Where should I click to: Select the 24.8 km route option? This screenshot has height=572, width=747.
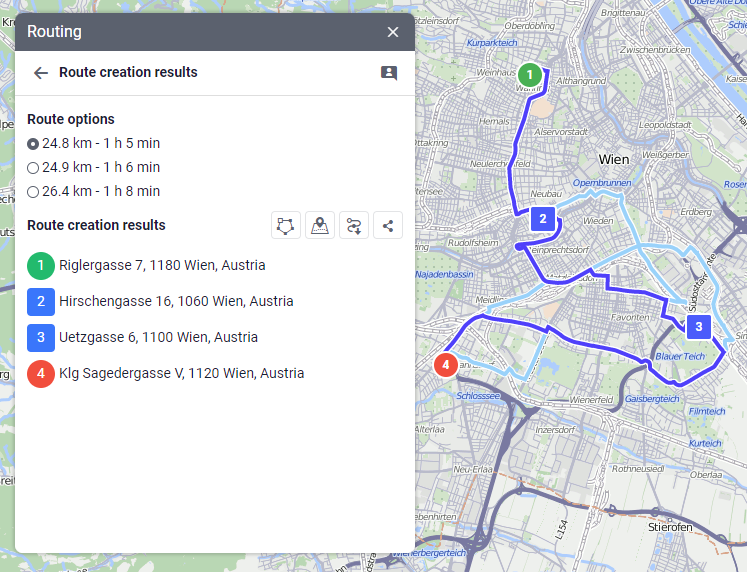click(33, 144)
